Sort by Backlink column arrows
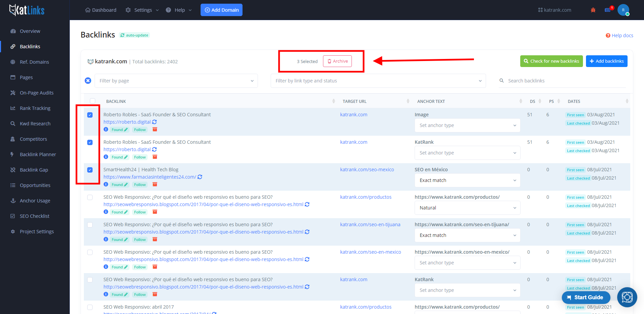 (x=333, y=101)
